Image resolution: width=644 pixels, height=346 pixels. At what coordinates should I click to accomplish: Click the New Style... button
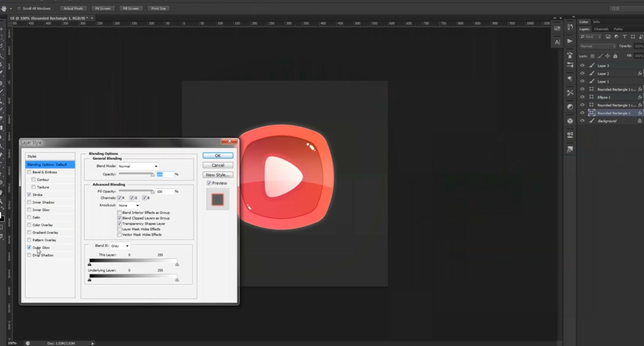click(x=218, y=175)
